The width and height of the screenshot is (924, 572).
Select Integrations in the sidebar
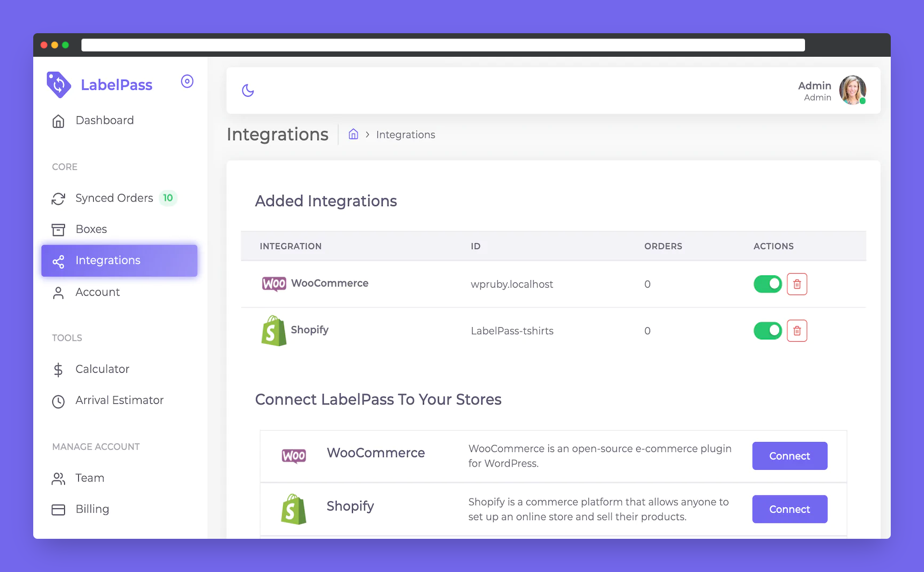click(119, 261)
